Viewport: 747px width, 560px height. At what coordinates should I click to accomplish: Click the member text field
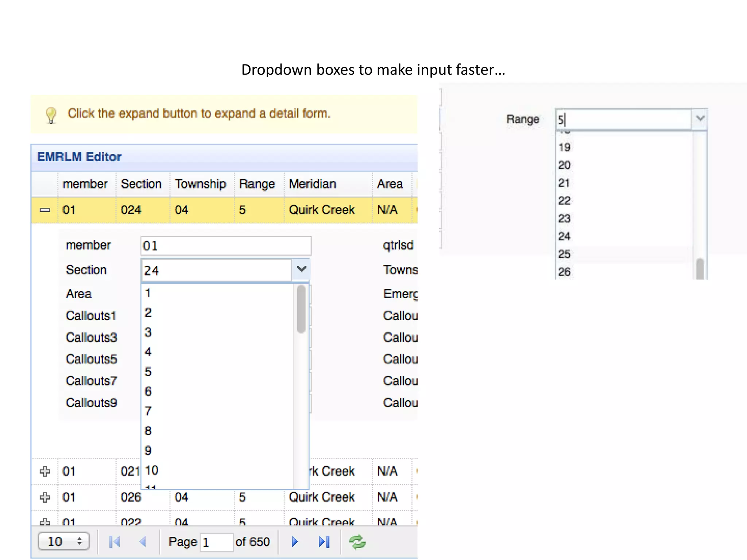pyautogui.click(x=225, y=246)
